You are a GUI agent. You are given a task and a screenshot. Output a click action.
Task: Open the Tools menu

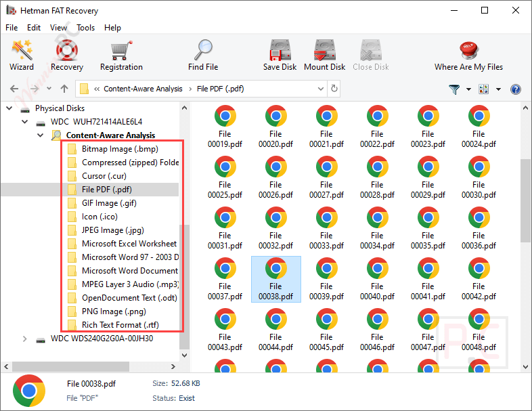pyautogui.click(x=85, y=28)
